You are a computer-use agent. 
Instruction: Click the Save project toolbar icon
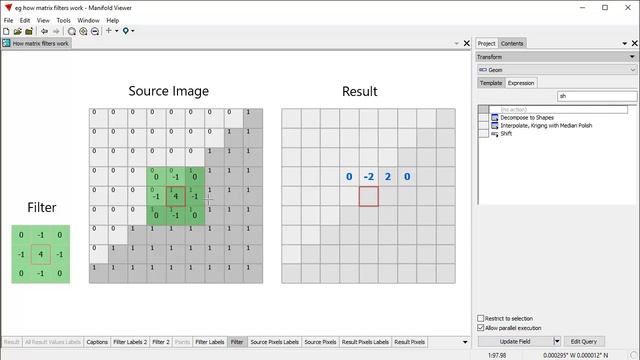[x=29, y=31]
